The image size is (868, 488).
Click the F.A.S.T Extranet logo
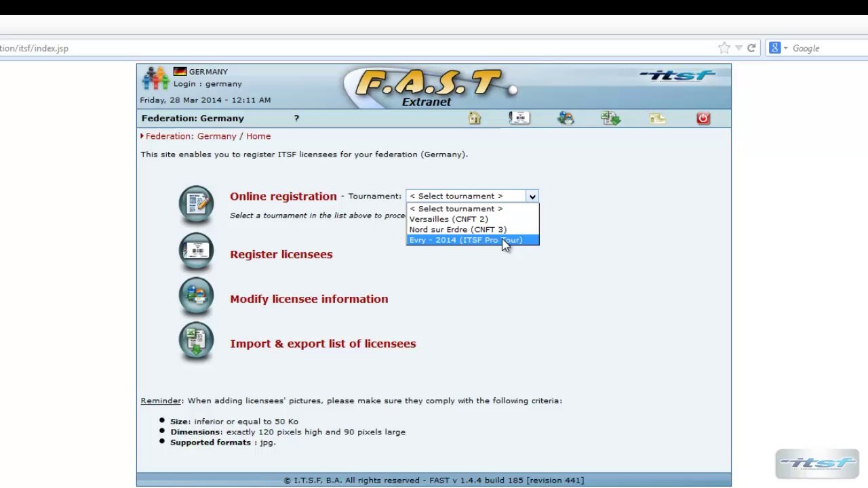[x=430, y=87]
